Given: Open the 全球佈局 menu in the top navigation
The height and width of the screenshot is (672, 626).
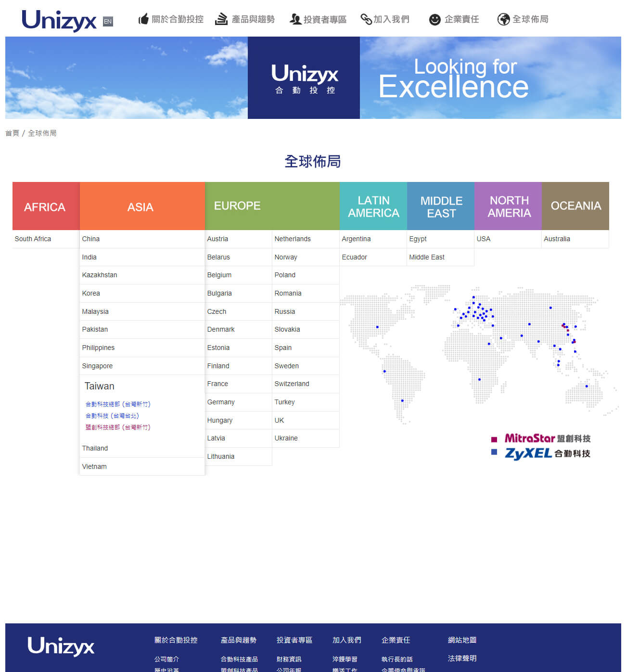Looking at the screenshot, I should click(530, 19).
